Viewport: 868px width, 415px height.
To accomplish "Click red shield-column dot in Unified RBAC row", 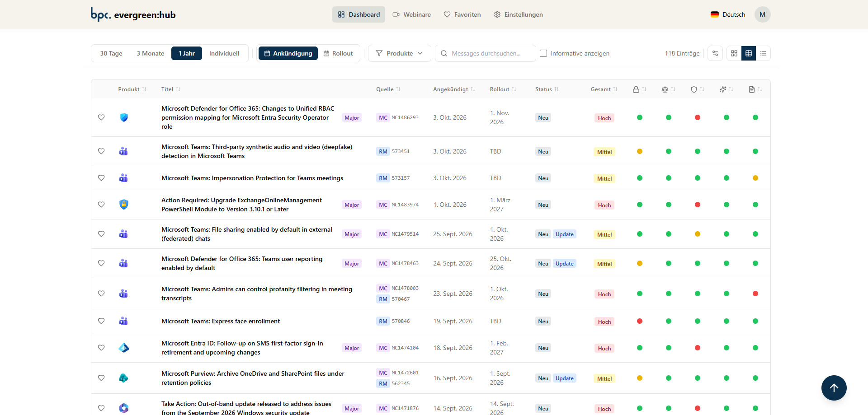I will [x=698, y=117].
